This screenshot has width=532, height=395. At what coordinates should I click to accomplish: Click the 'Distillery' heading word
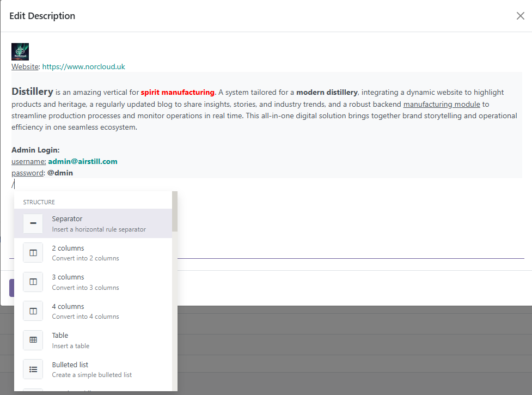[32, 92]
